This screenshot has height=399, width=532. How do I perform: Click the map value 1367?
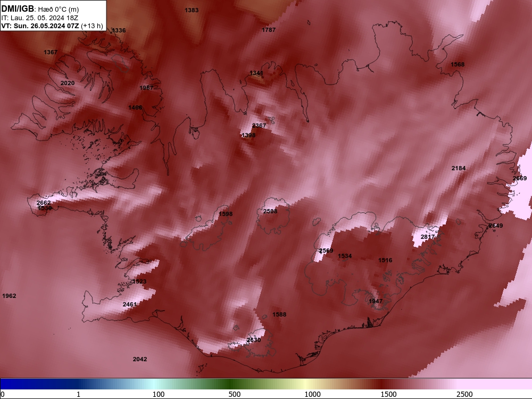pos(51,52)
